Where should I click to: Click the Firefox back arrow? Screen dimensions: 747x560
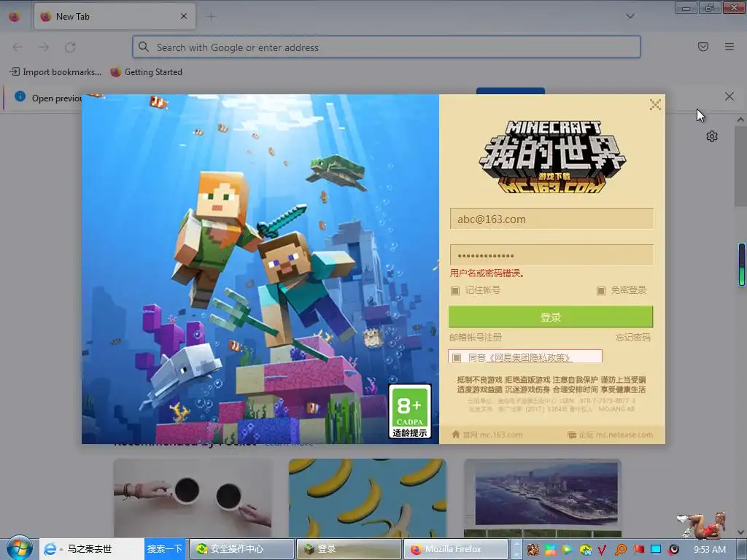click(18, 47)
